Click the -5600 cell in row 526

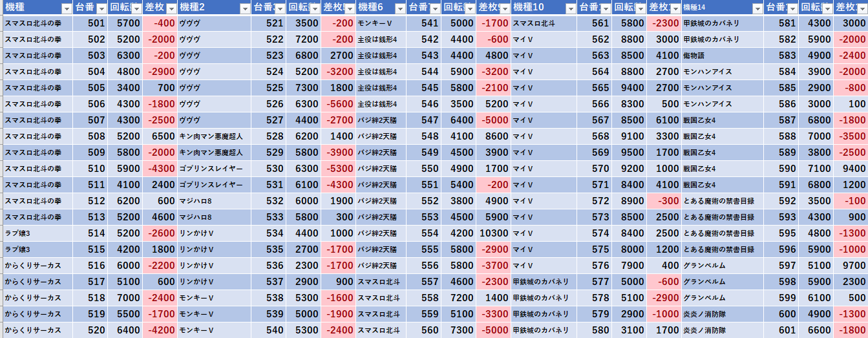338,103
